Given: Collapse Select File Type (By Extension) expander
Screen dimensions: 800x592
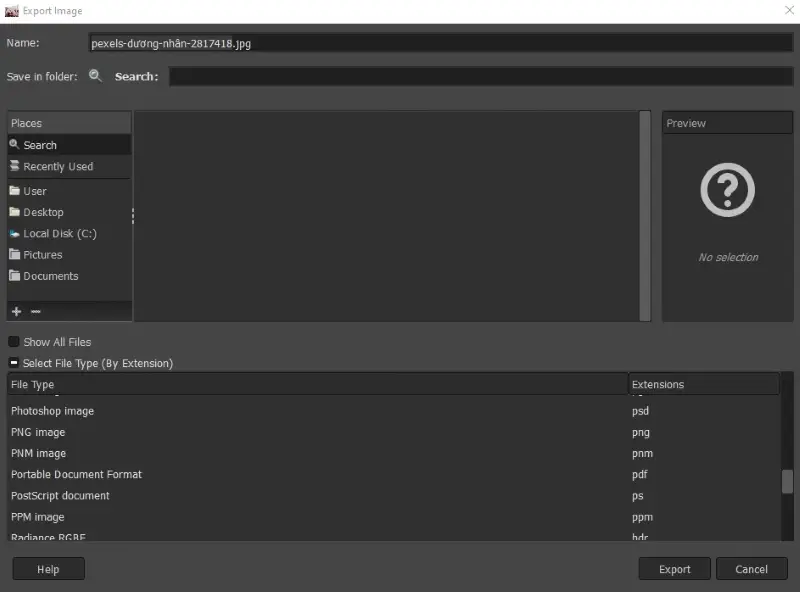Looking at the screenshot, I should click(x=14, y=363).
